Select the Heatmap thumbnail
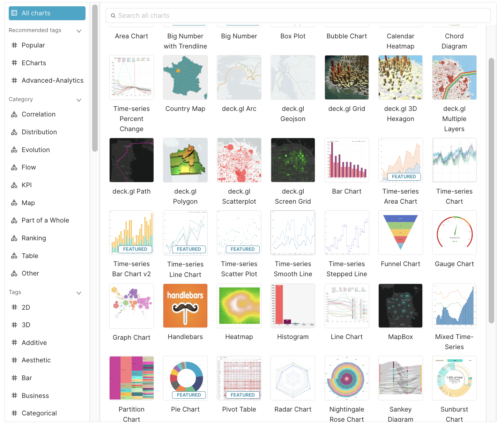504x429 pixels. point(239,306)
